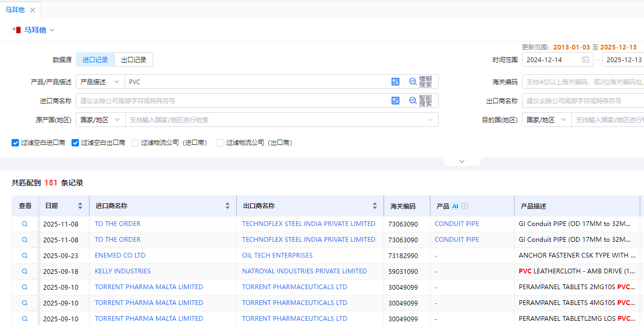
Task: Uncheck the 过滤空白进口商 checkbox
Action: [x=15, y=142]
